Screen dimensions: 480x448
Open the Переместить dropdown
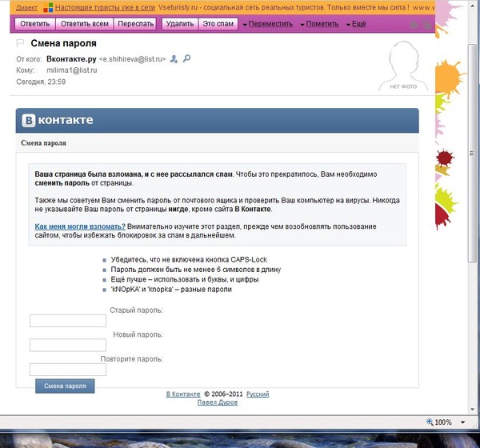[268, 24]
